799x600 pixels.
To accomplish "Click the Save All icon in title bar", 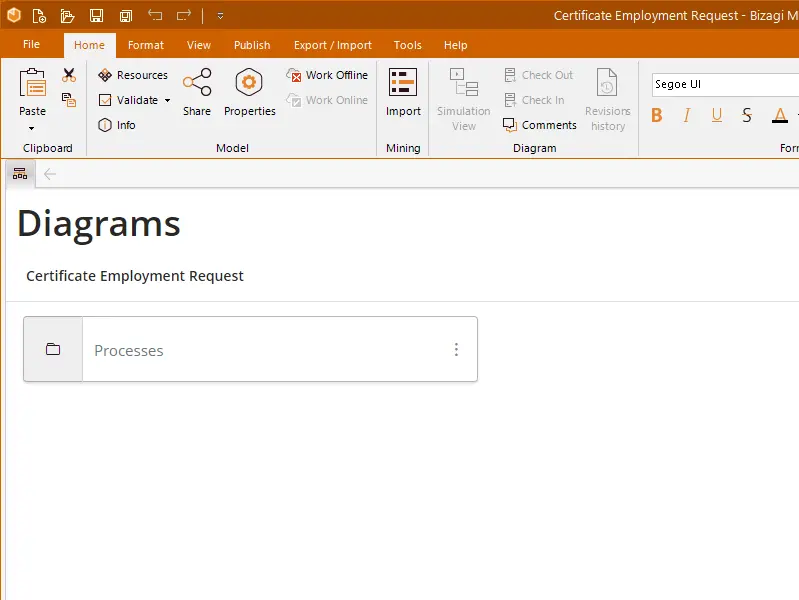I will point(125,16).
